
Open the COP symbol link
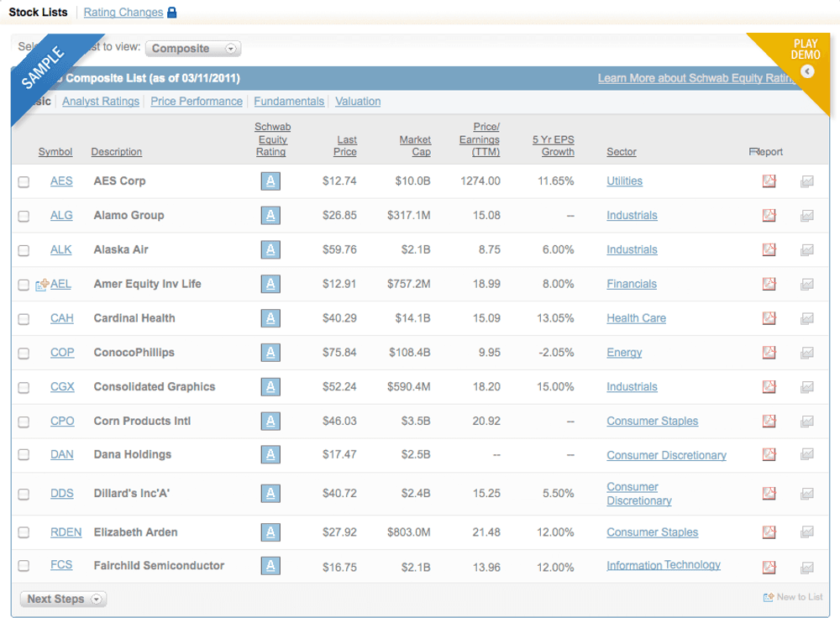coord(62,353)
